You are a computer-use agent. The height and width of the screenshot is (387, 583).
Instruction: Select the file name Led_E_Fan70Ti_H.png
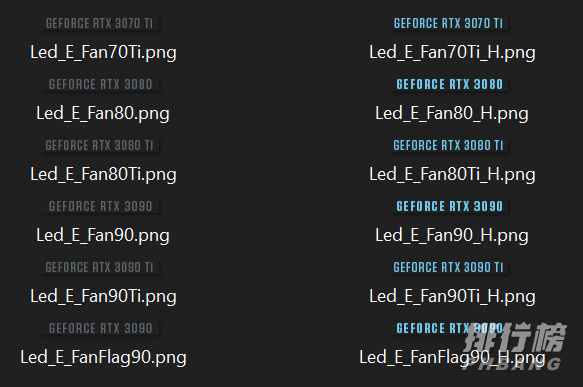(x=452, y=52)
